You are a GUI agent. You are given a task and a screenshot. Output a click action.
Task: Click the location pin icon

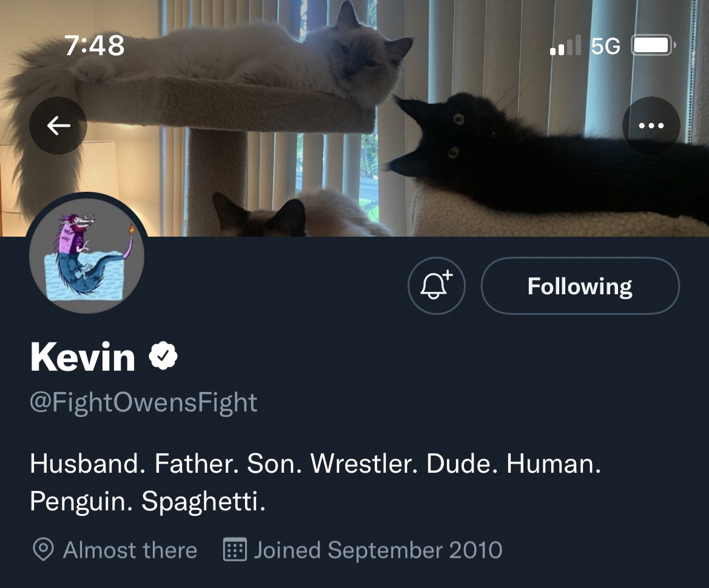42,550
